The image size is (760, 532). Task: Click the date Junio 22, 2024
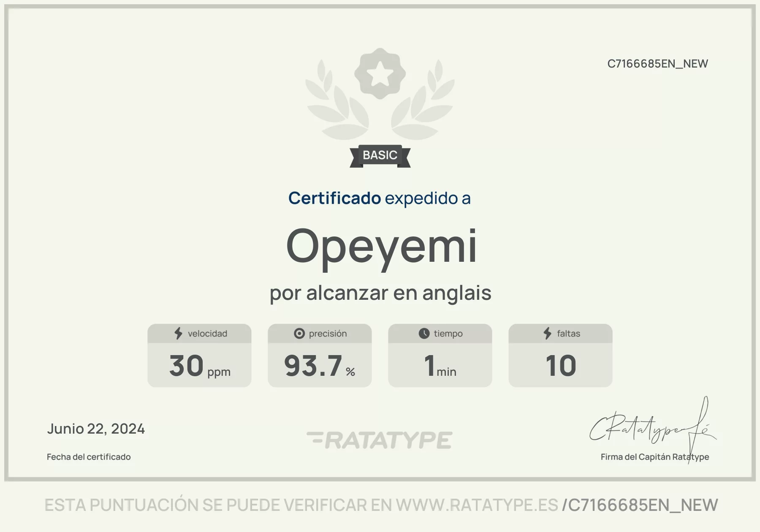point(96,429)
